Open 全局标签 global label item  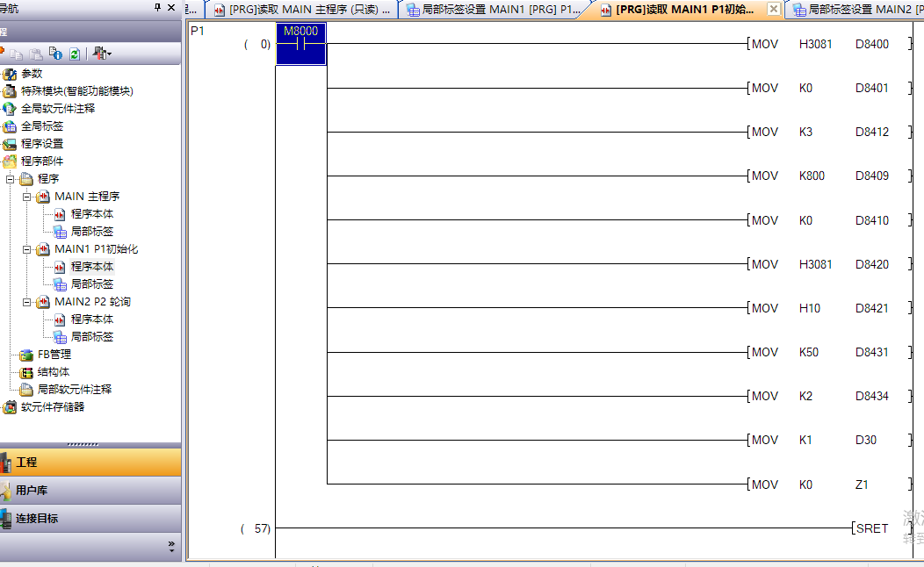[42, 126]
